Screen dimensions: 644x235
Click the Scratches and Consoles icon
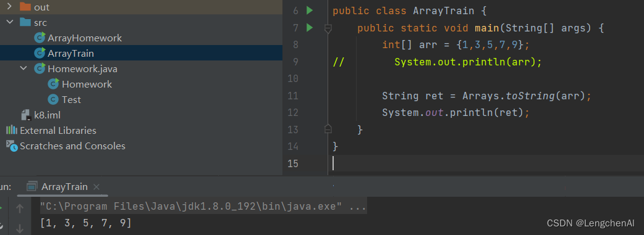12,146
